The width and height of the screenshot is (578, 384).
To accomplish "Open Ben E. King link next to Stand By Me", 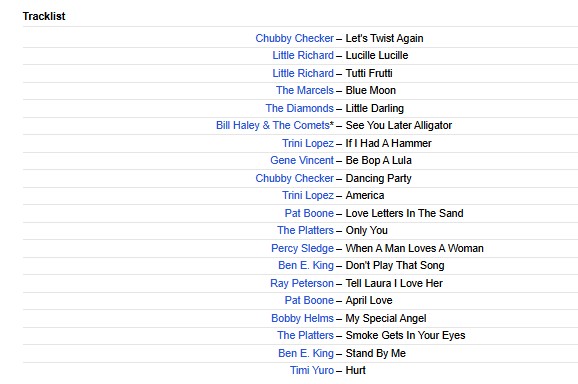I will pos(306,353).
